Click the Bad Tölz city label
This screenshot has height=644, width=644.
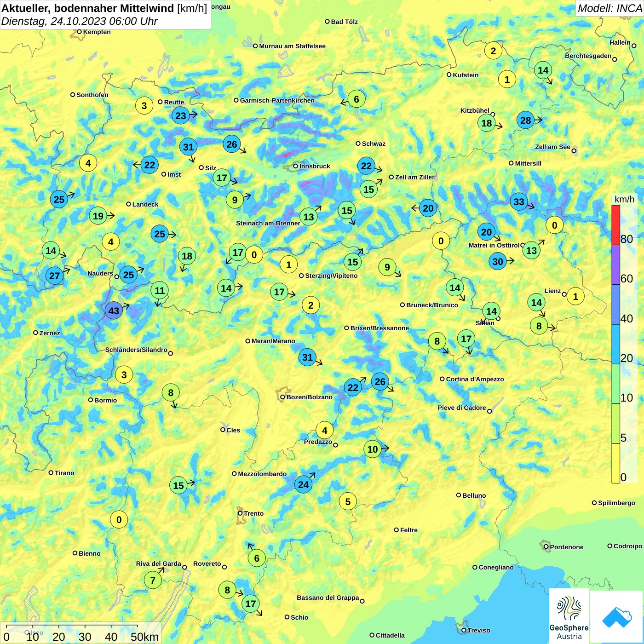344,22
